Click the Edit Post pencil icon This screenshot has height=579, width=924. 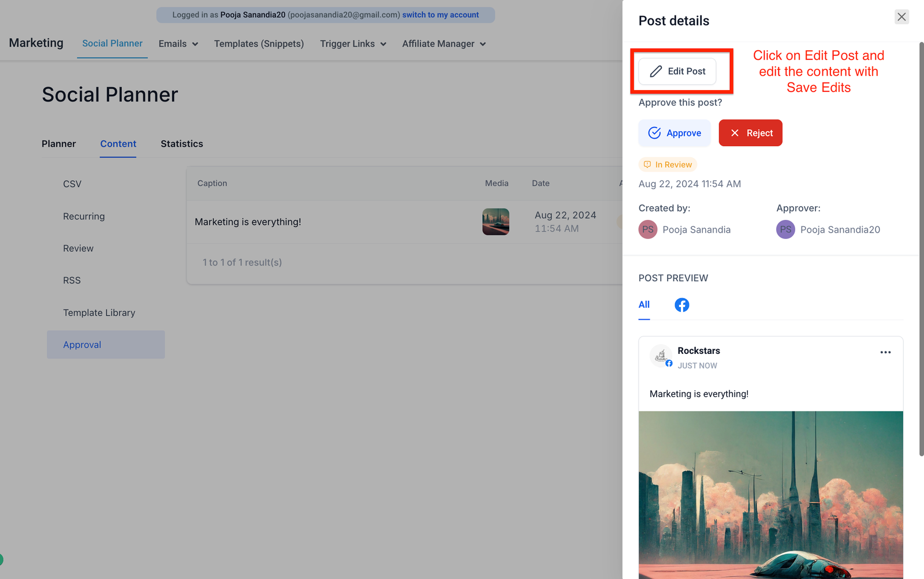[655, 72]
